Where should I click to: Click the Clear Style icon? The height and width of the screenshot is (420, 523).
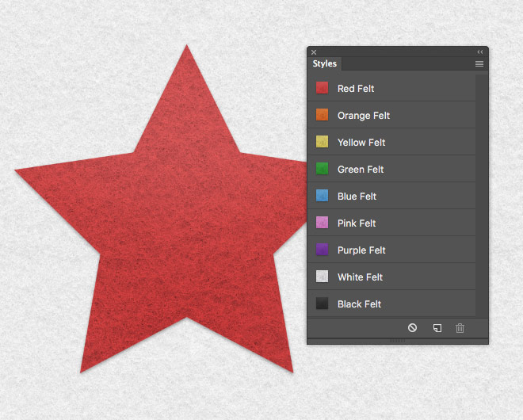pyautogui.click(x=412, y=327)
